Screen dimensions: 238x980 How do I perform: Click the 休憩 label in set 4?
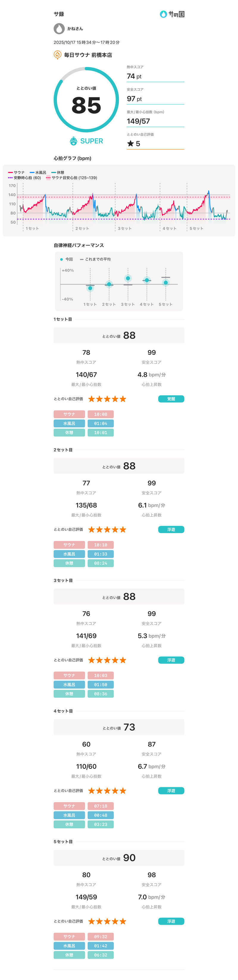(x=69, y=824)
